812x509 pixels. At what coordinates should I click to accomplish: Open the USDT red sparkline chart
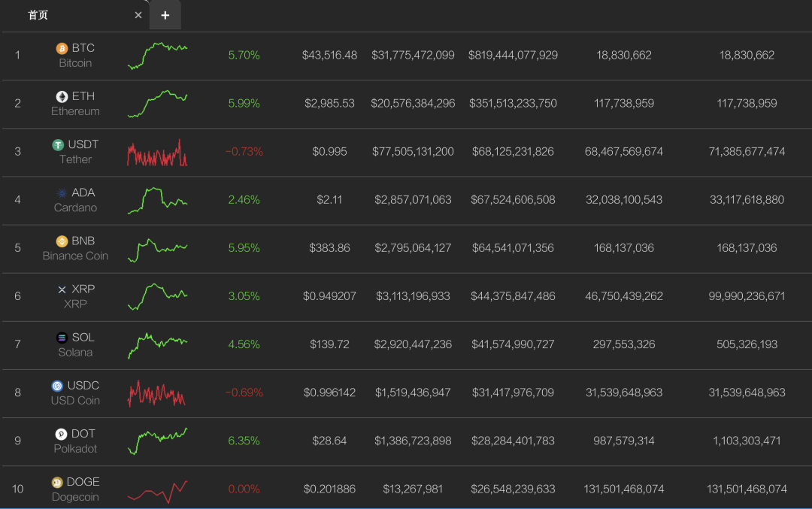[x=157, y=152]
